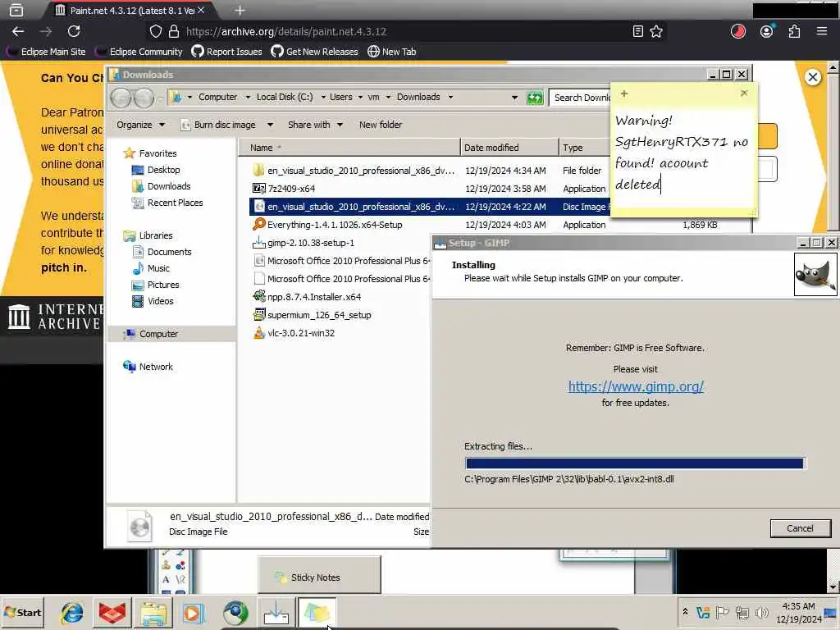
Task: Select Desktop under Favorites
Action: pos(155,170)
